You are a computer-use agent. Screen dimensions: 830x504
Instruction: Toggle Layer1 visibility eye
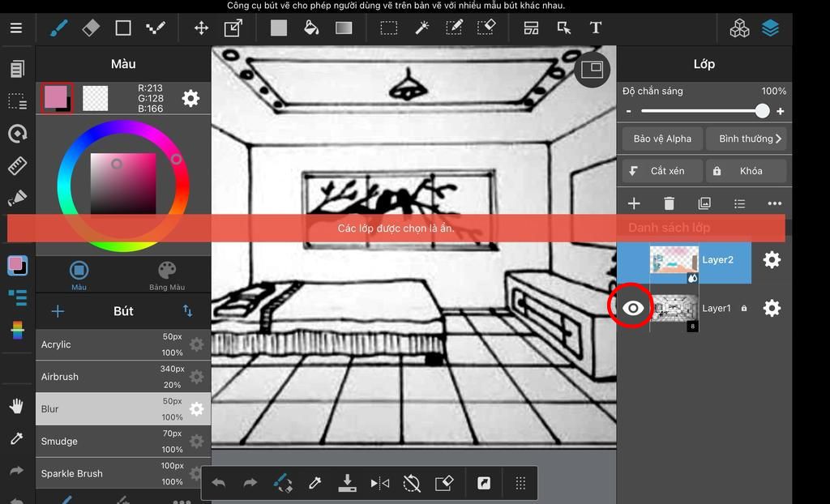[633, 308]
